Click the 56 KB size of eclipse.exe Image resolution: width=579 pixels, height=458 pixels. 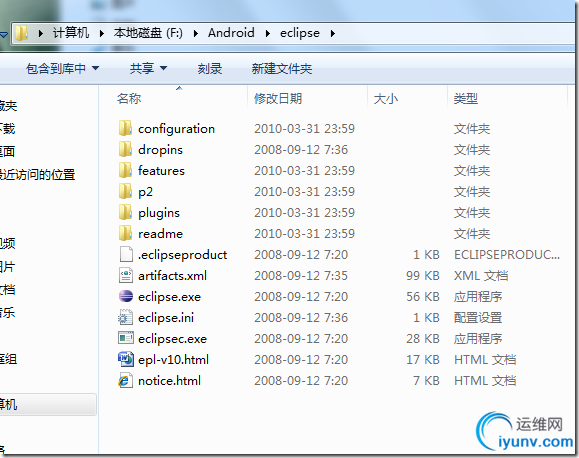pyautogui.click(x=423, y=297)
